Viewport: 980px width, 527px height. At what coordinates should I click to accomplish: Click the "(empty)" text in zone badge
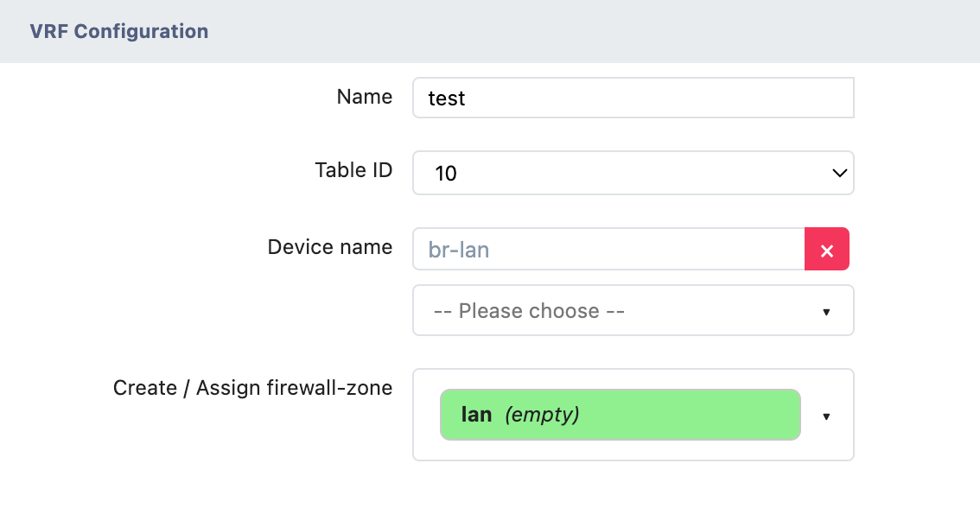[x=541, y=415]
